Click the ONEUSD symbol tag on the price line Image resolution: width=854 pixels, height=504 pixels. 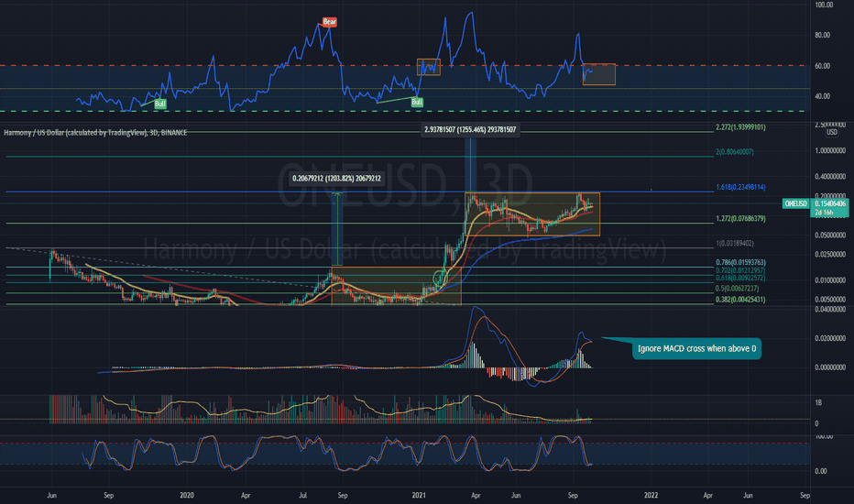795,203
